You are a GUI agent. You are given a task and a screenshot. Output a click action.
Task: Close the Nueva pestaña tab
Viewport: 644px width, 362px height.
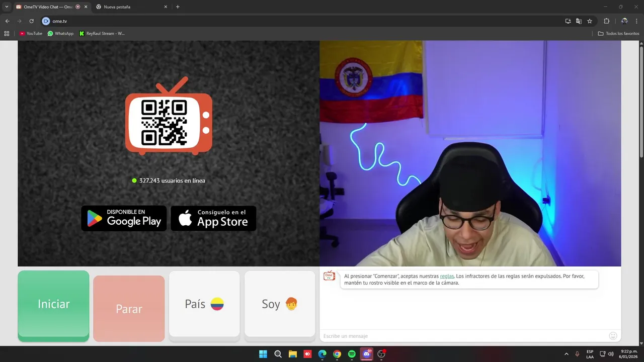pos(166,7)
